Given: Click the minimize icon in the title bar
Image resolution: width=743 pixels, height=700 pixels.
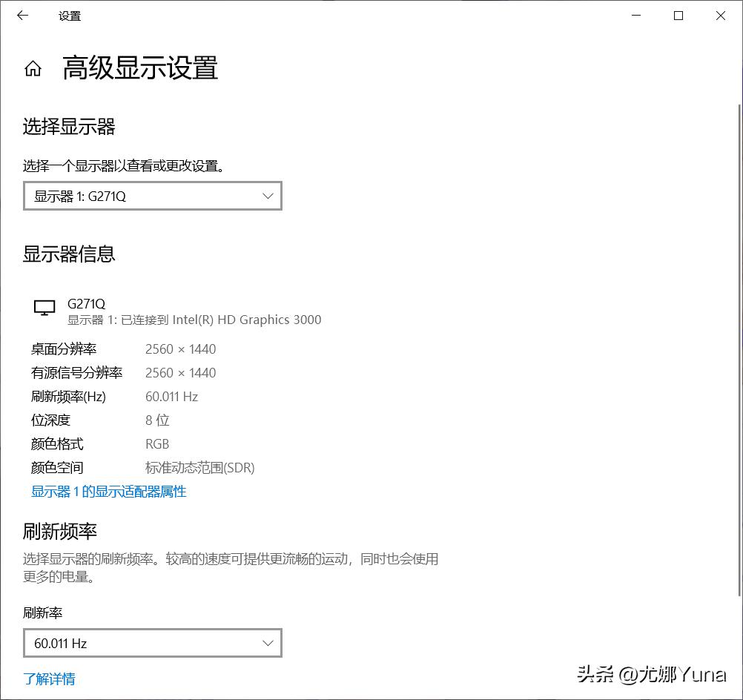Looking at the screenshot, I should 635,16.
